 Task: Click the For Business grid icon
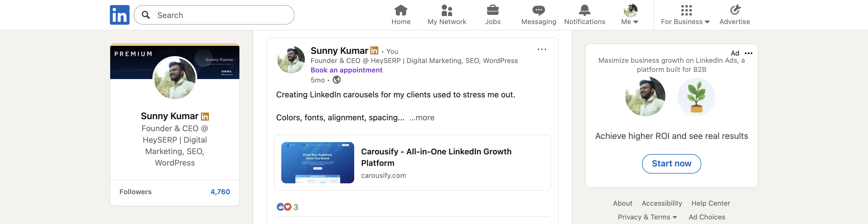click(x=686, y=10)
